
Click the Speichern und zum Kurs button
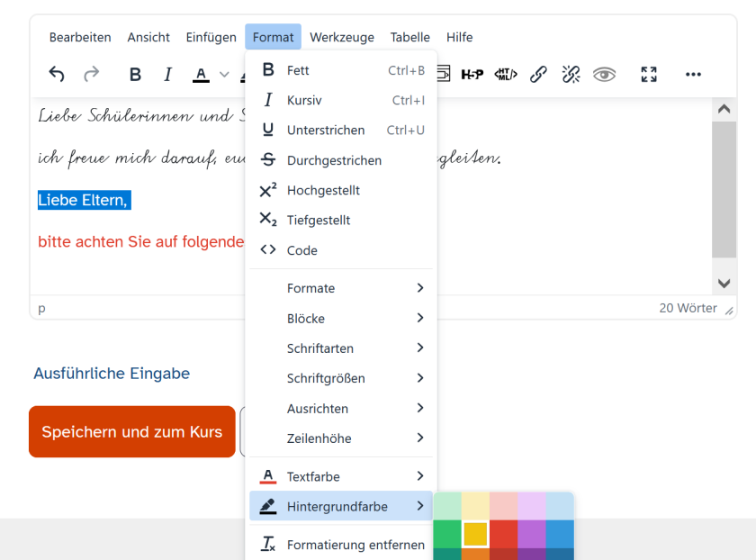tap(131, 432)
